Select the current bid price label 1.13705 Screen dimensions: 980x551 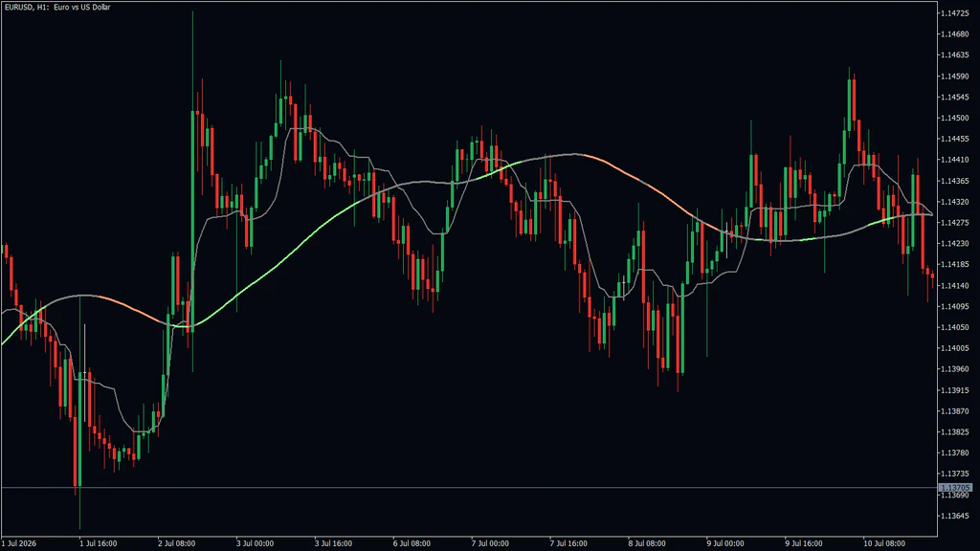point(956,488)
